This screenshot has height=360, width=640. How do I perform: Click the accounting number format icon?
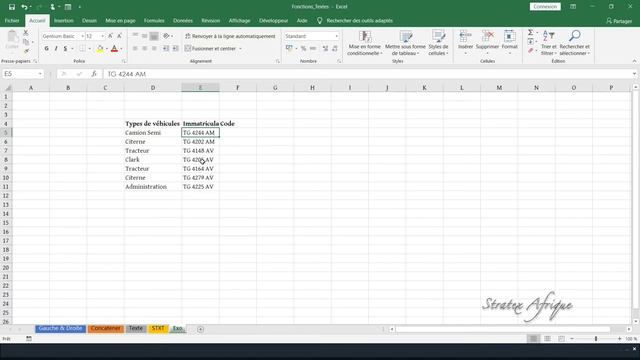[289, 49]
